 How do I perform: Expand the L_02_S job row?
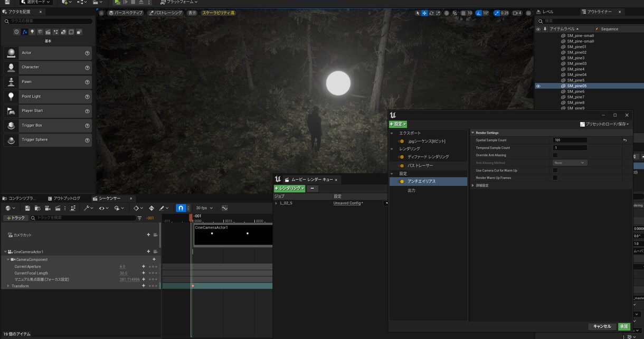[x=276, y=203]
